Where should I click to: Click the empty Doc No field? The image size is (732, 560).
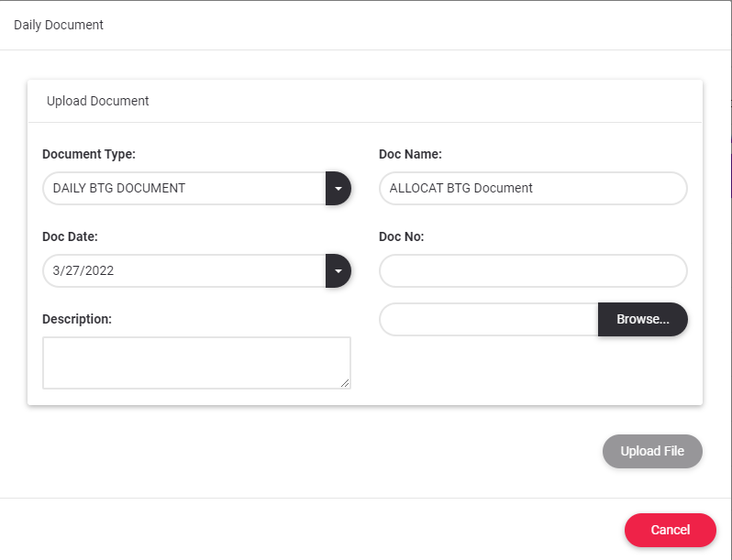pos(532,270)
